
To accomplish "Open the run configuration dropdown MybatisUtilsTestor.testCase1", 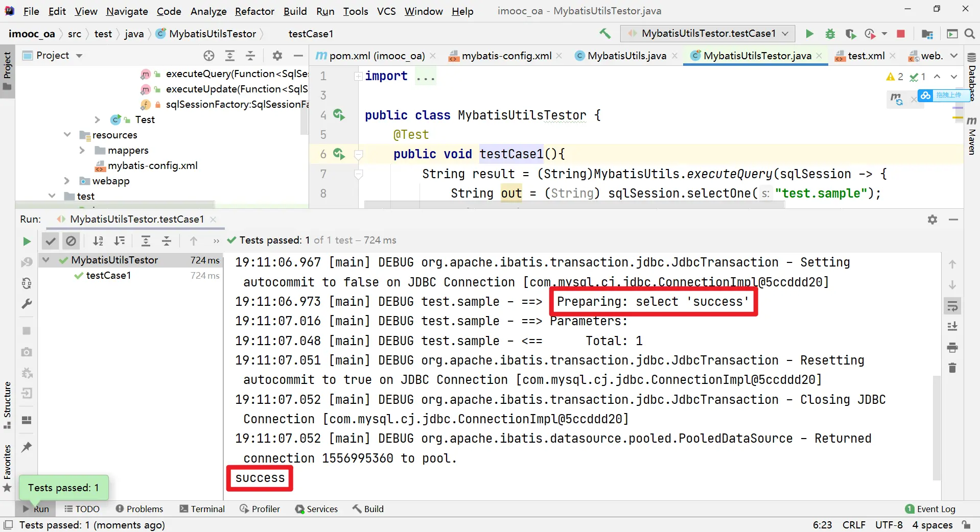I will click(708, 34).
